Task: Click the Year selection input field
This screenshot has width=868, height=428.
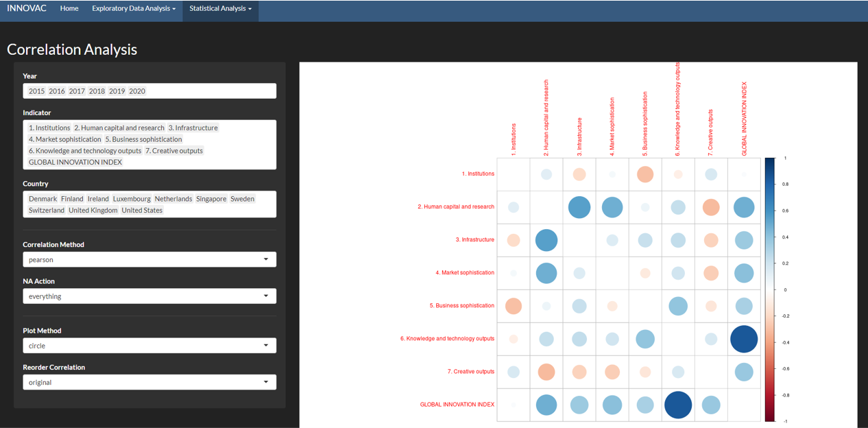Action: (x=206, y=91)
